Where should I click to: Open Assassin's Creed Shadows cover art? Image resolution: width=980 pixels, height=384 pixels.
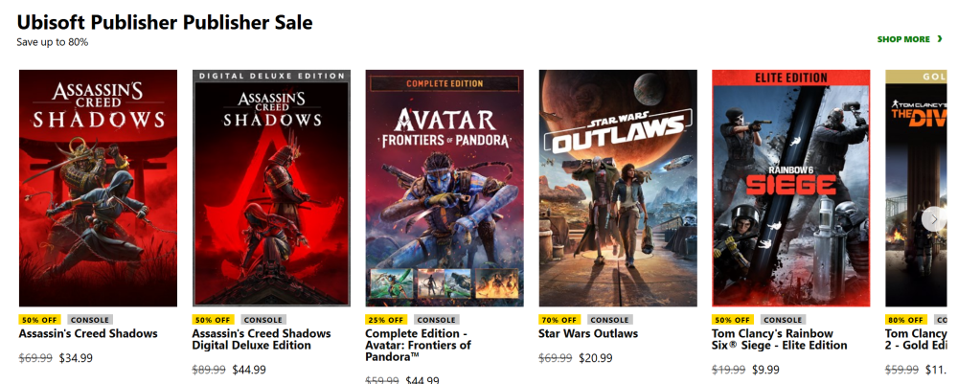(x=98, y=188)
